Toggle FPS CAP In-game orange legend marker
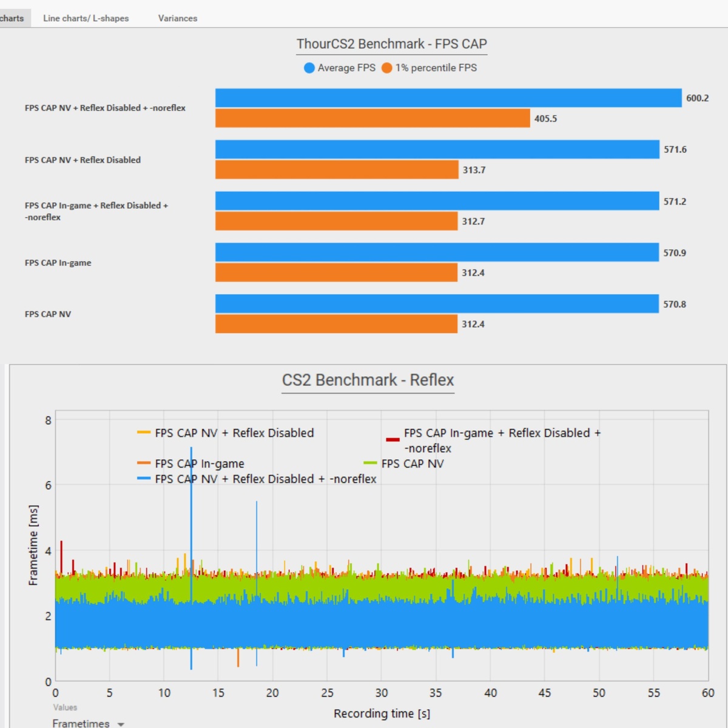The width and height of the screenshot is (728, 728). tap(144, 463)
